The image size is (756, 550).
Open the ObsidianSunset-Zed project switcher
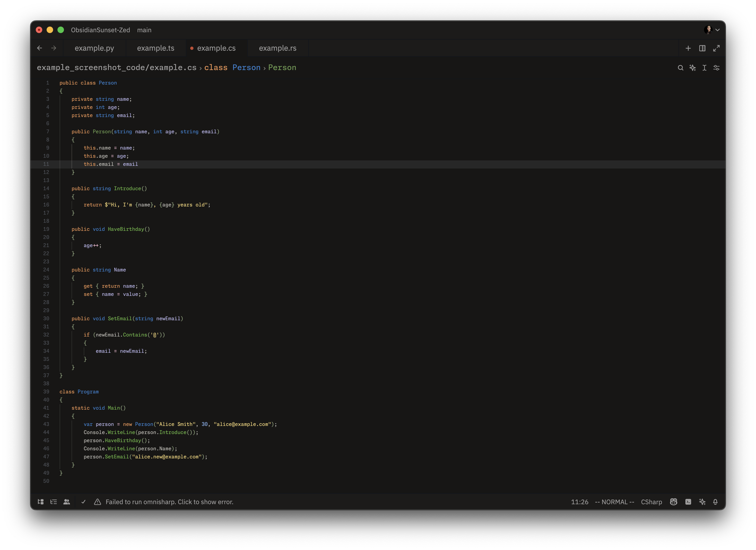coord(100,30)
